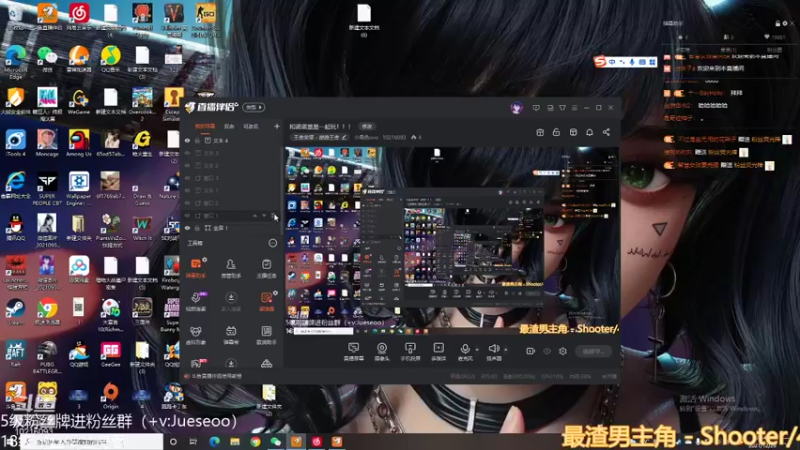The height and width of the screenshot is (450, 800).
Task: Click the go-live button at bottom right
Action: [x=593, y=351]
